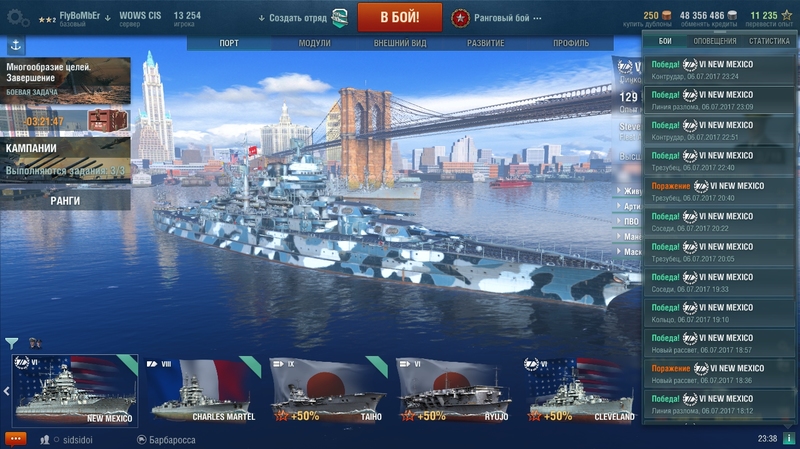Show previous ships in the carousel
This screenshot has height=449, width=800.
click(6, 391)
